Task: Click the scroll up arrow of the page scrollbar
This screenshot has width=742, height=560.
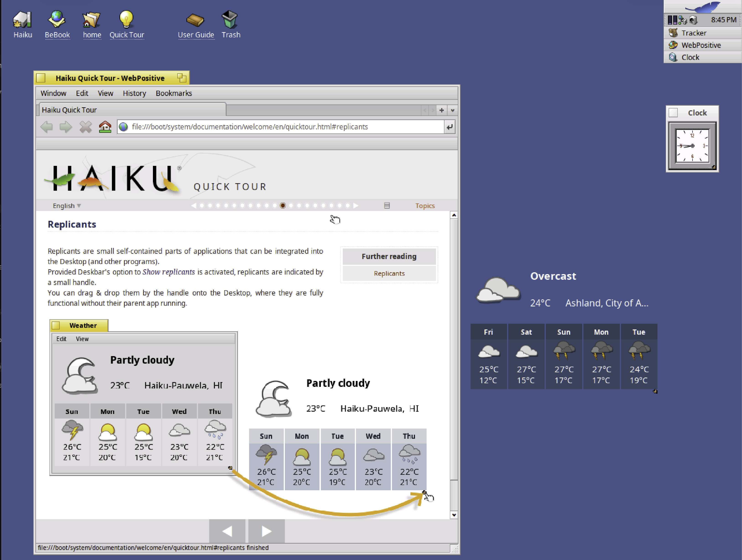Action: coord(454,215)
